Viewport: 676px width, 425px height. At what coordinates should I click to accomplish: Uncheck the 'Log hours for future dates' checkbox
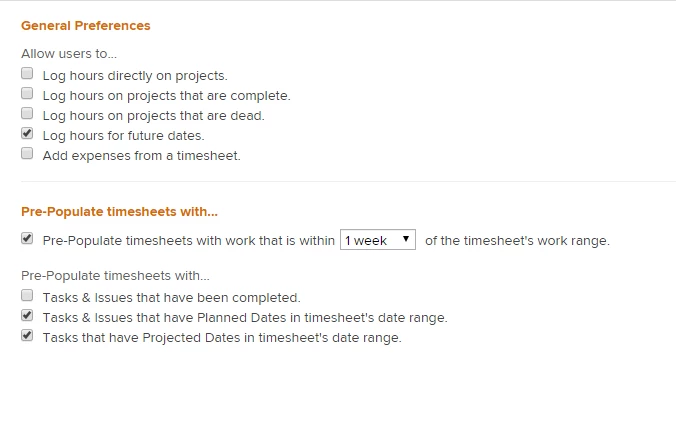[x=27, y=134]
